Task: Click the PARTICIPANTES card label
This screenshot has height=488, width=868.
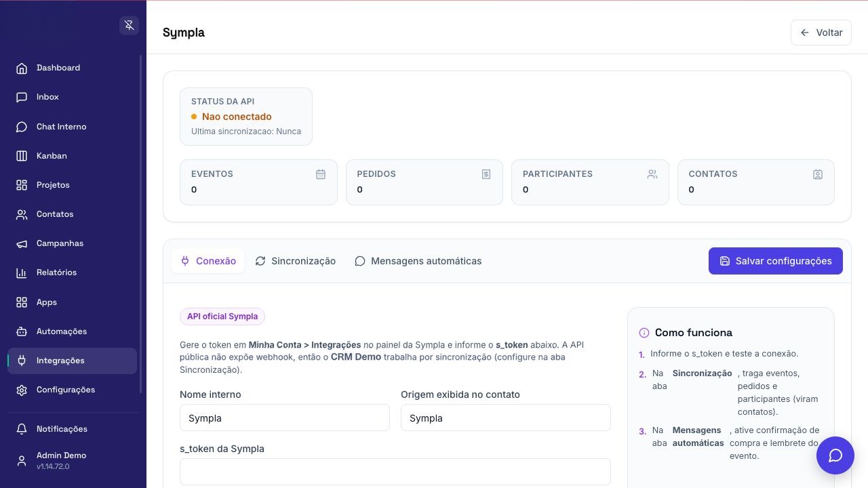Action: coord(557,174)
